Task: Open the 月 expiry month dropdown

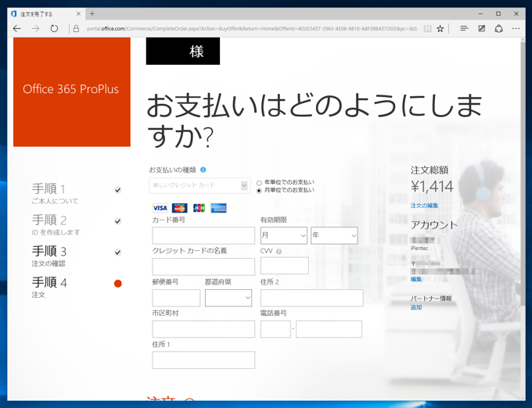Action: (284, 235)
